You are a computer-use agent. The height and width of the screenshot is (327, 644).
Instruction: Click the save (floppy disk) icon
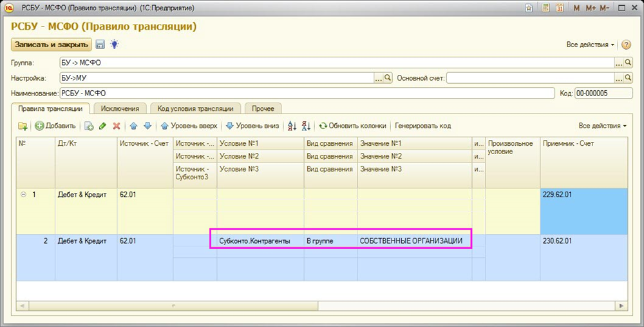click(x=100, y=45)
